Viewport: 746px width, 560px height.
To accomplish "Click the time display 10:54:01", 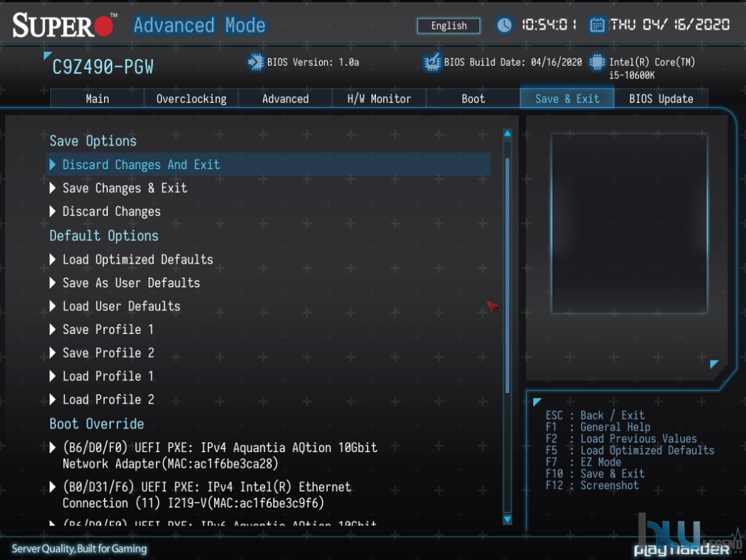I will pos(549,24).
